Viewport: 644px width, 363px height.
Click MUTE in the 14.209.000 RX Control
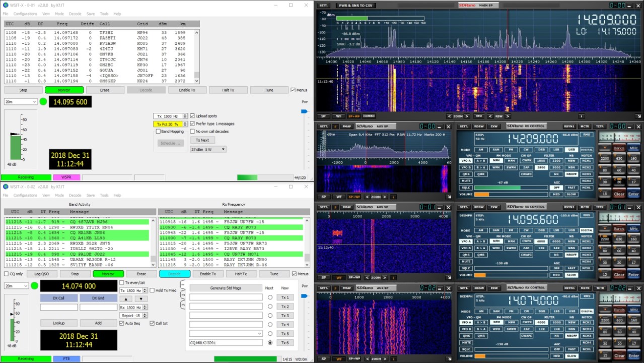click(x=466, y=180)
